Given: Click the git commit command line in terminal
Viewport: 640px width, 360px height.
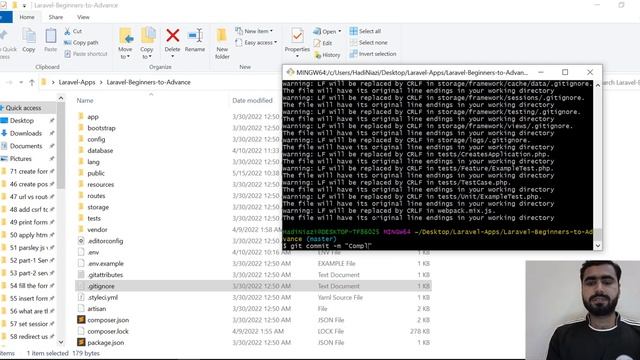Looking at the screenshot, I should point(328,246).
